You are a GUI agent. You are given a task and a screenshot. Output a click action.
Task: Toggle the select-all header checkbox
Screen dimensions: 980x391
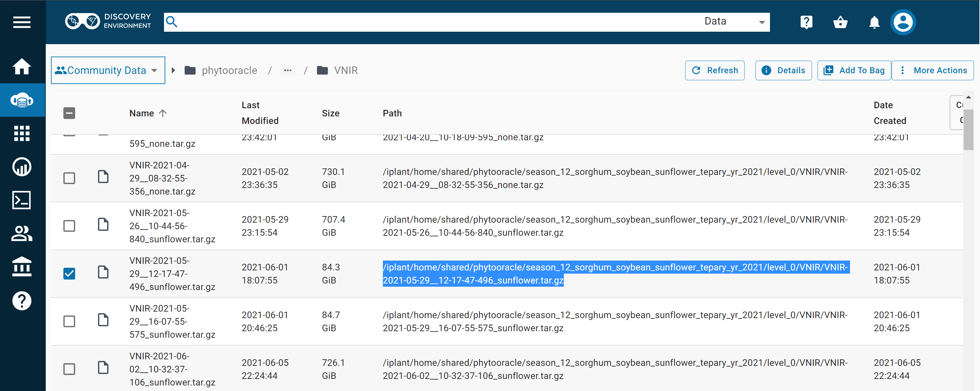[69, 113]
